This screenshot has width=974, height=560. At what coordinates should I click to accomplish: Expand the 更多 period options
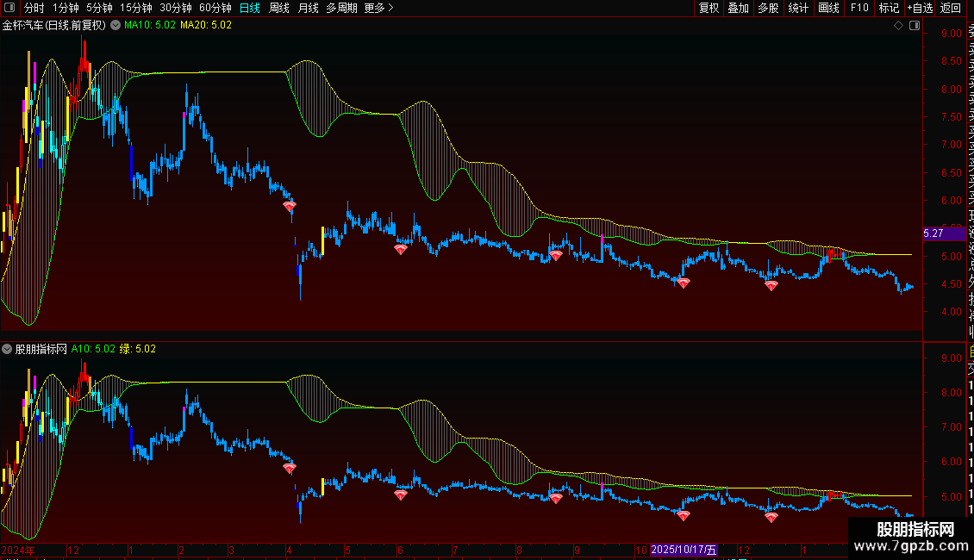(378, 8)
